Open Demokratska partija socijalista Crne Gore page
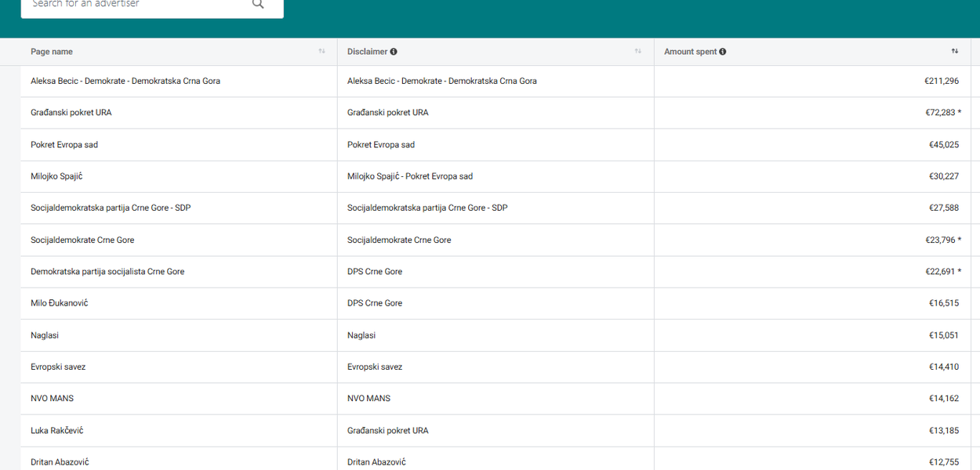This screenshot has width=980, height=470. (107, 272)
